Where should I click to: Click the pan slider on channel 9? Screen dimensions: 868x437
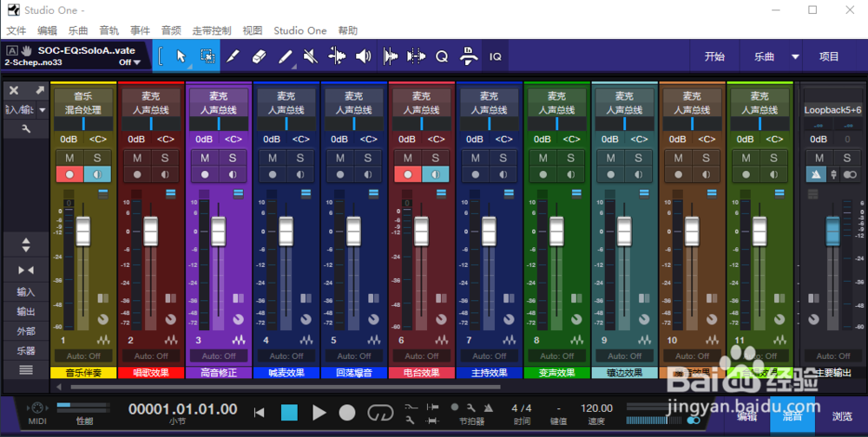624,123
